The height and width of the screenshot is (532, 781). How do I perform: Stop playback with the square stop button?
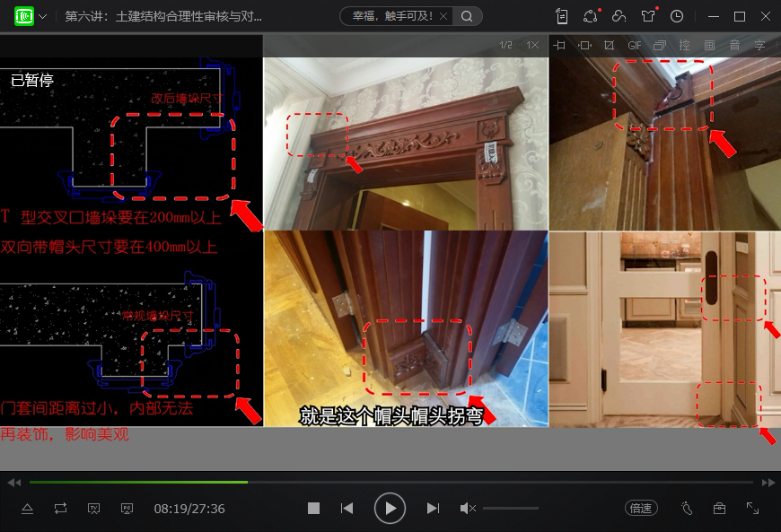pyautogui.click(x=313, y=508)
